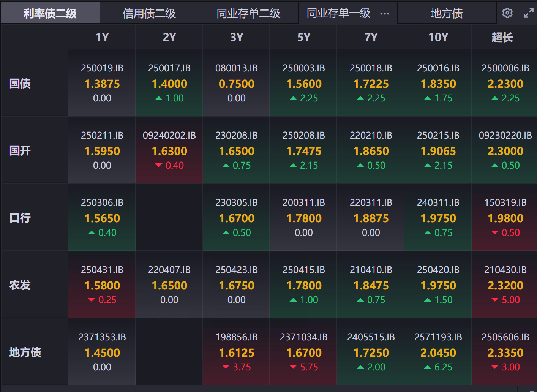The width and height of the screenshot is (537, 392).
Task: Expand the panel to fullscreen
Action: pyautogui.click(x=528, y=13)
